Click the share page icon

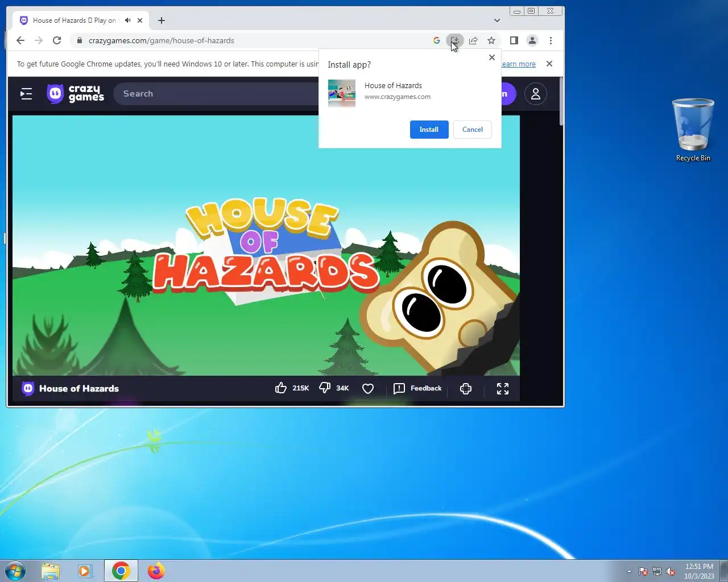pos(473,40)
